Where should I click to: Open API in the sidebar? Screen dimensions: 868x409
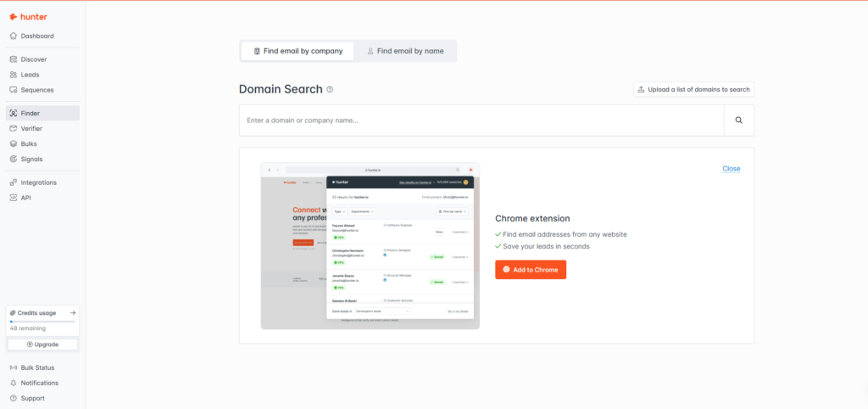42,198
